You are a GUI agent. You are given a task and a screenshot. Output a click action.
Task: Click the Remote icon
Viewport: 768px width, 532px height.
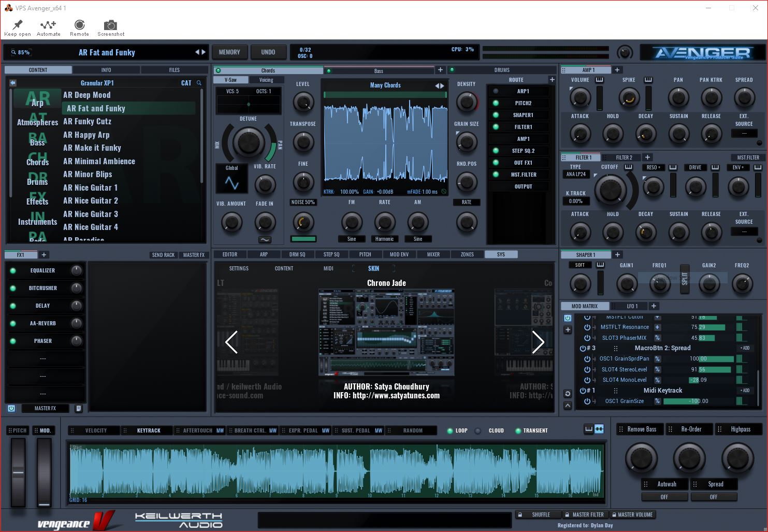[79, 24]
